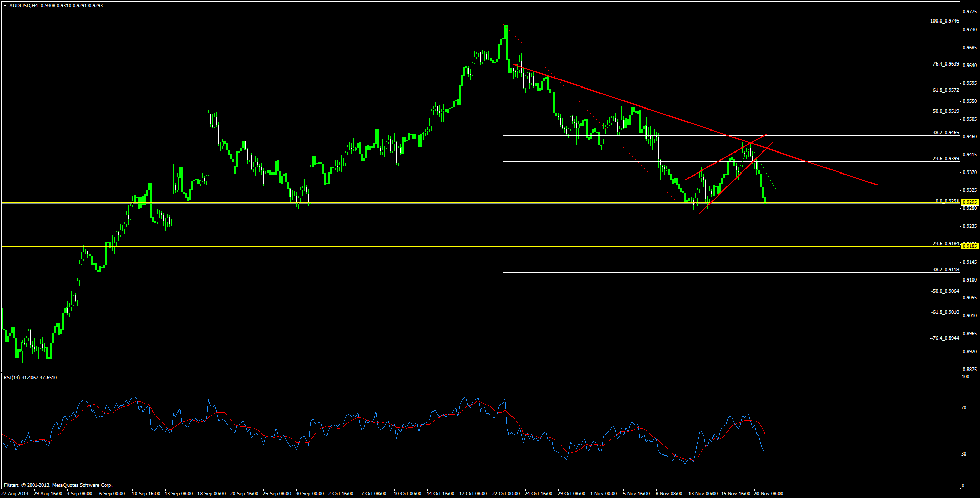
Task: Click the 30 Sep 00:00 time label
Action: [310, 494]
